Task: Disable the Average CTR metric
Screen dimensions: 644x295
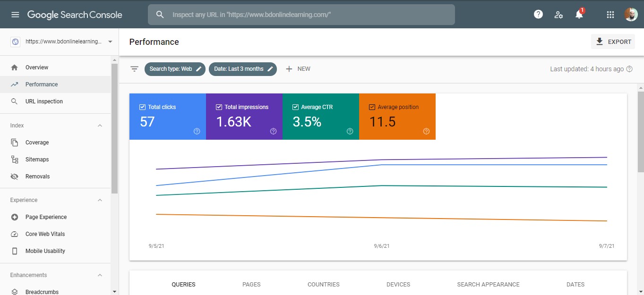Action: 295,107
